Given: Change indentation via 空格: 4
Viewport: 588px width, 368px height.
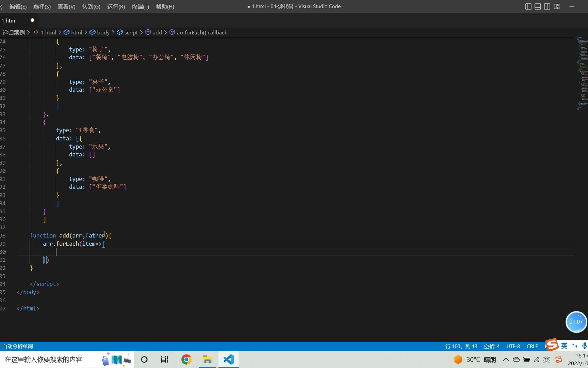Looking at the screenshot, I should (492, 346).
